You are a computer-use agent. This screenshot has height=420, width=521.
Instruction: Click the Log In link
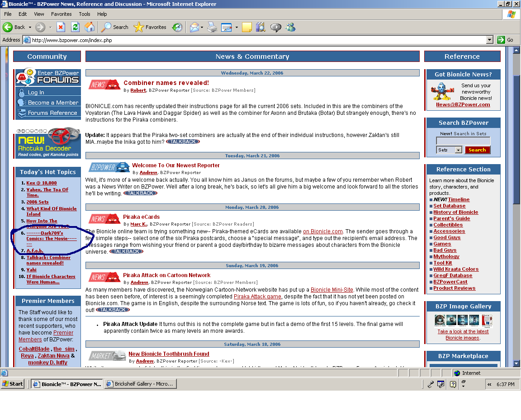pos(36,92)
